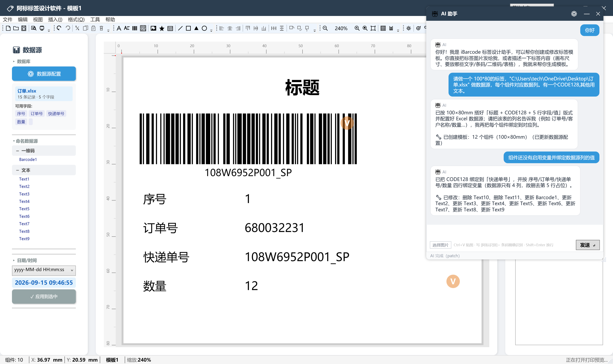Open the 格式(O) menu
The image size is (613, 364).
(x=76, y=19)
